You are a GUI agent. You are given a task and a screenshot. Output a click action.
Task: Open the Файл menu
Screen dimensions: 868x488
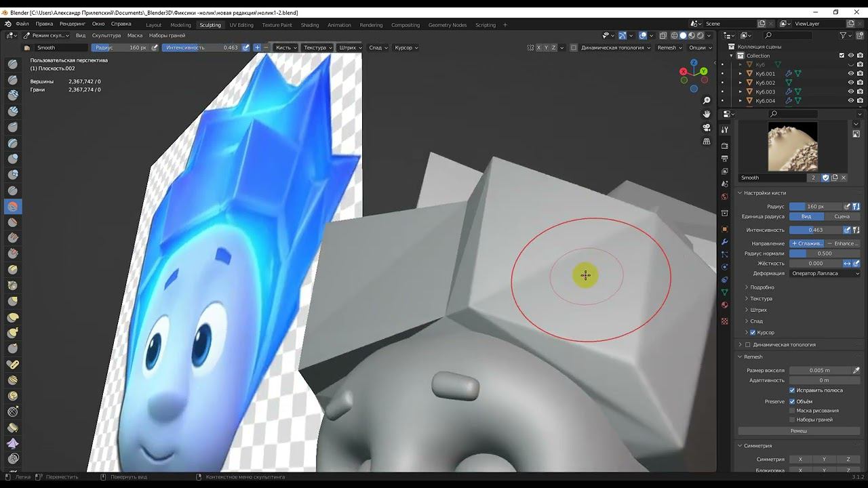point(22,24)
